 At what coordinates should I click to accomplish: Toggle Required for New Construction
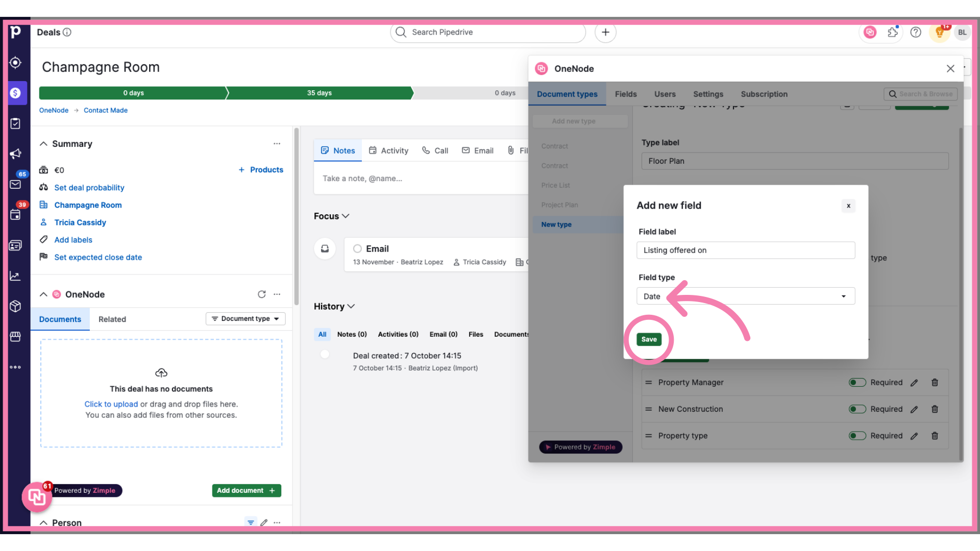click(x=857, y=409)
